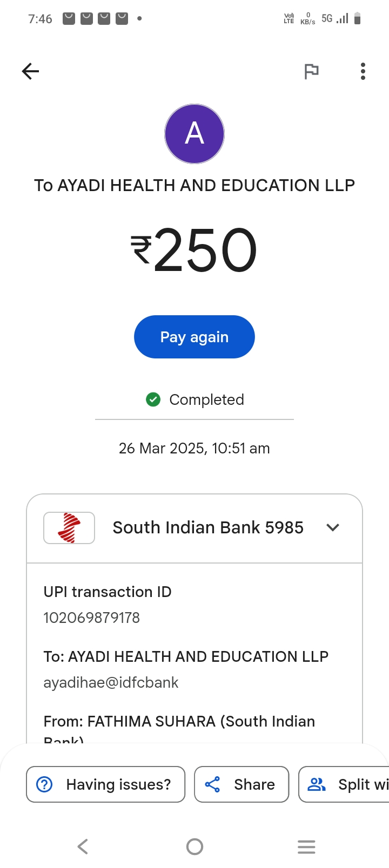
Task: Tap the back arrow icon
Action: (x=31, y=71)
